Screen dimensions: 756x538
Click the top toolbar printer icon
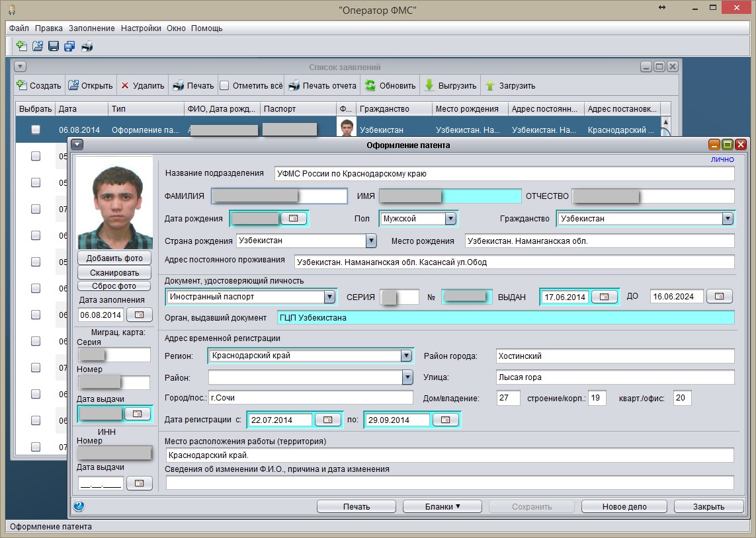[87, 46]
